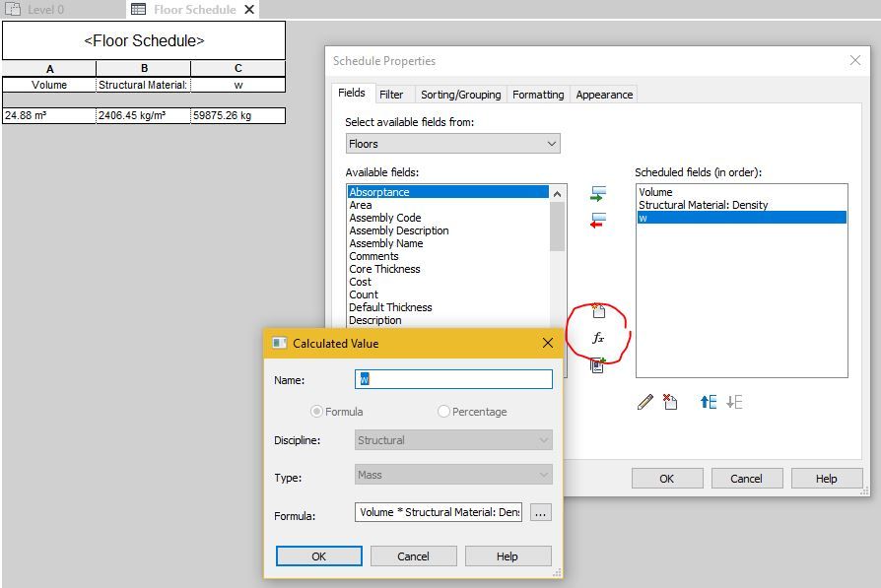
Task: Open the Type Mass dropdown
Action: click(x=453, y=475)
